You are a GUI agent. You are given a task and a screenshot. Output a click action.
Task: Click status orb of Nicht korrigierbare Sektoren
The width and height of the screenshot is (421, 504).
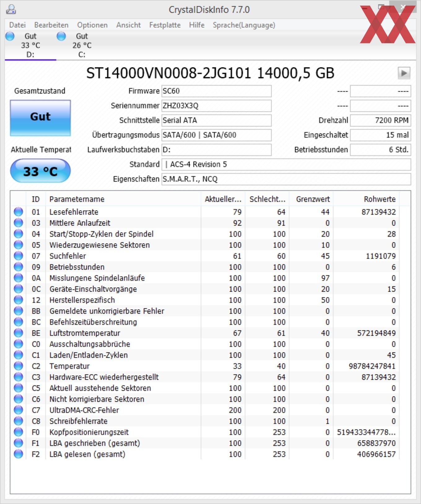pyautogui.click(x=19, y=399)
